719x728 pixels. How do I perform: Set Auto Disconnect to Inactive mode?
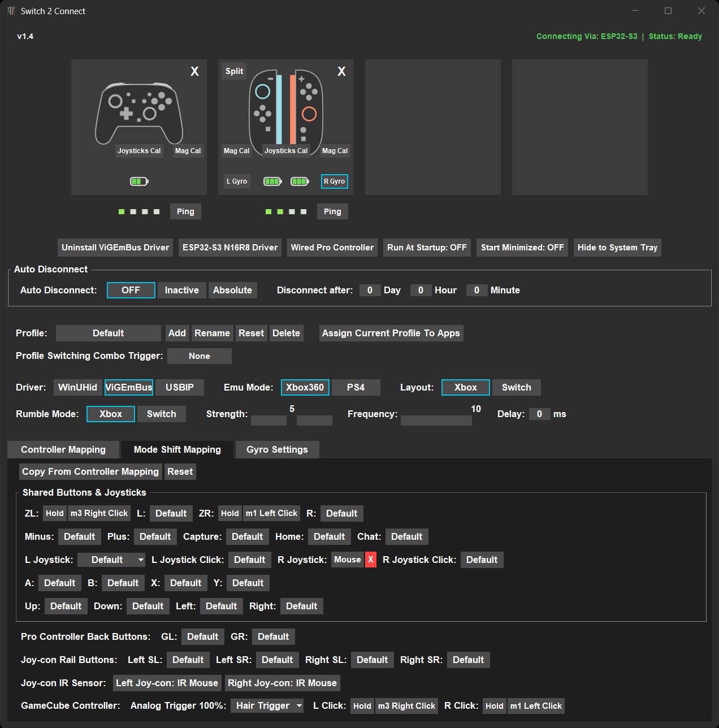pyautogui.click(x=181, y=290)
